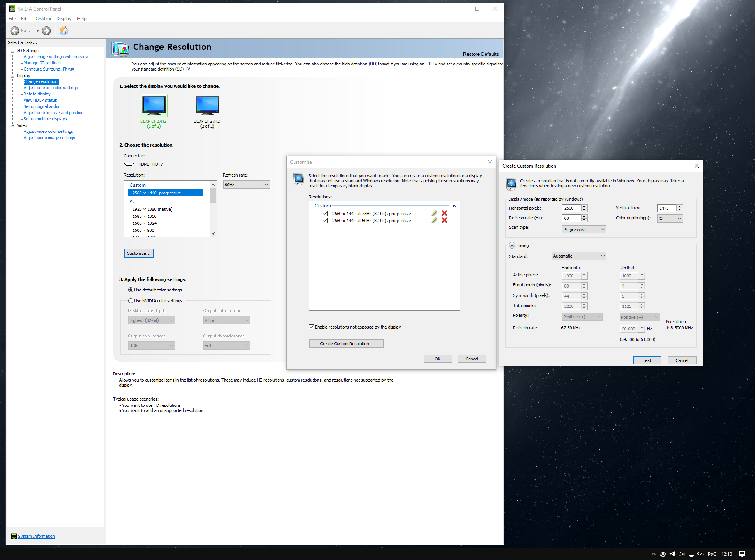Edit the 2560x1440 75Hz custom resolution
The height and width of the screenshot is (560, 755).
pos(434,214)
